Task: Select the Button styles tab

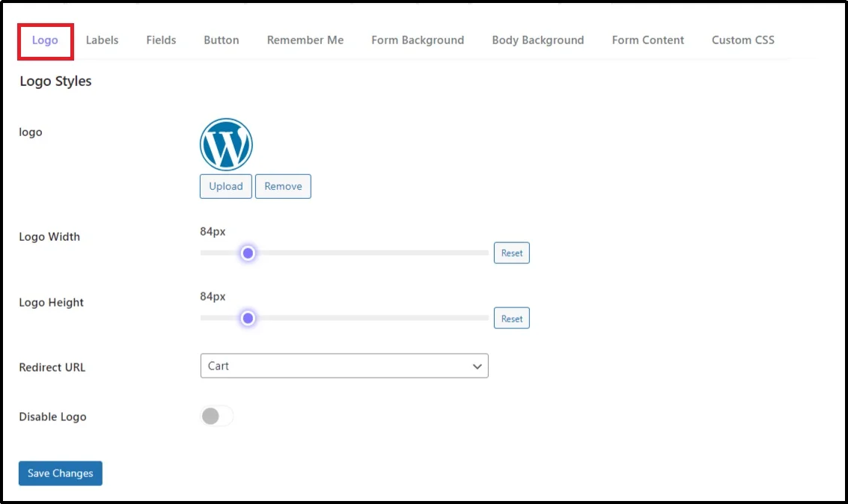Action: [221, 40]
